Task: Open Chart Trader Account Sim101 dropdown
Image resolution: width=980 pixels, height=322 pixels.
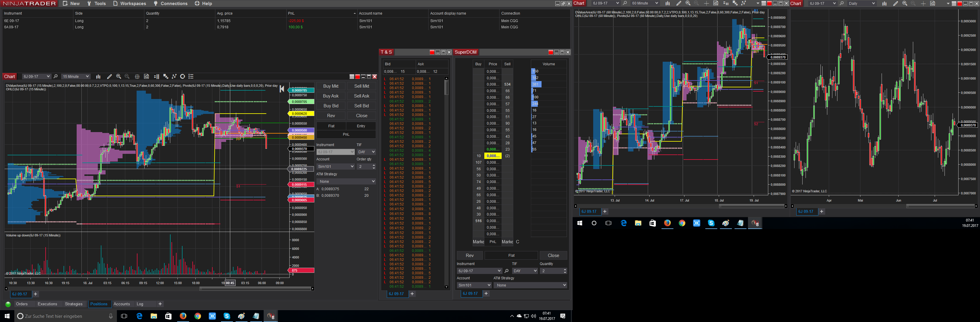Action: tap(336, 166)
